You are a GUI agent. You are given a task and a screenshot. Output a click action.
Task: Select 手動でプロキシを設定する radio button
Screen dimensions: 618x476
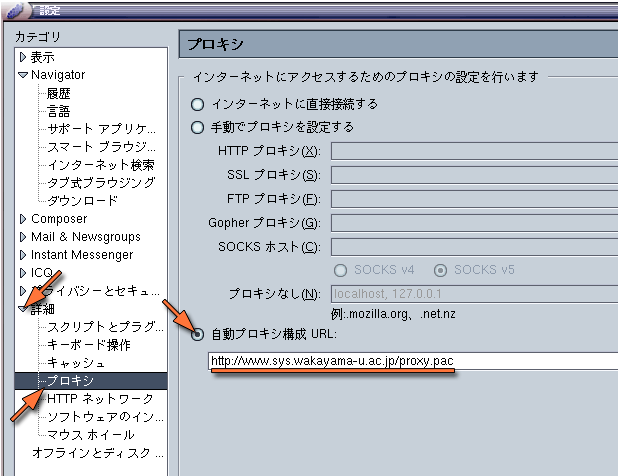tap(197, 128)
